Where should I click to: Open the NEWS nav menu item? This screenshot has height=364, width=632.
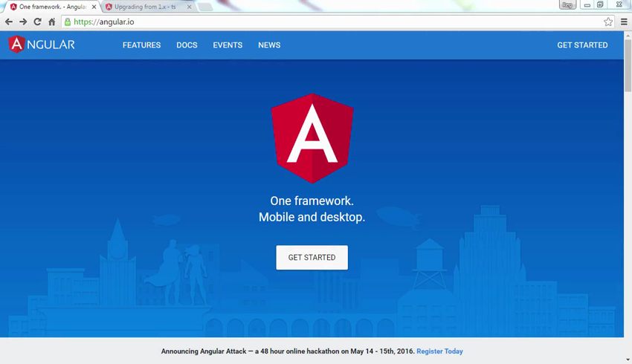click(x=269, y=45)
